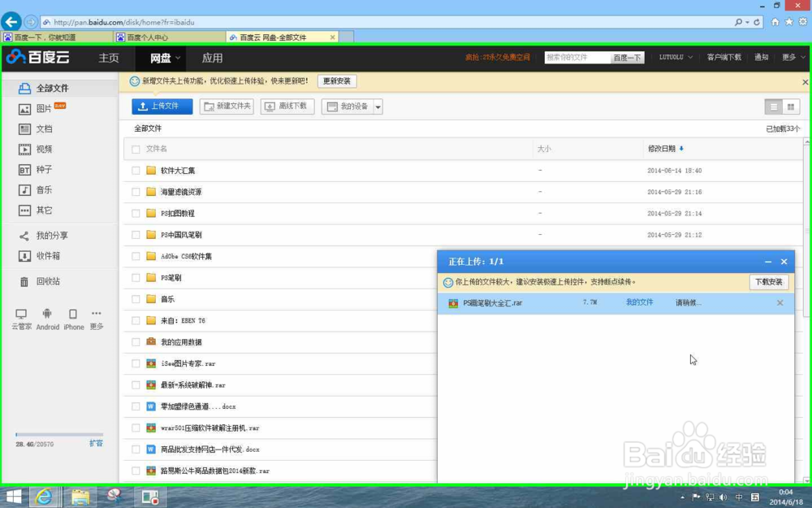Refresh the page in address bar
This screenshot has width=812, height=508.
tap(757, 22)
